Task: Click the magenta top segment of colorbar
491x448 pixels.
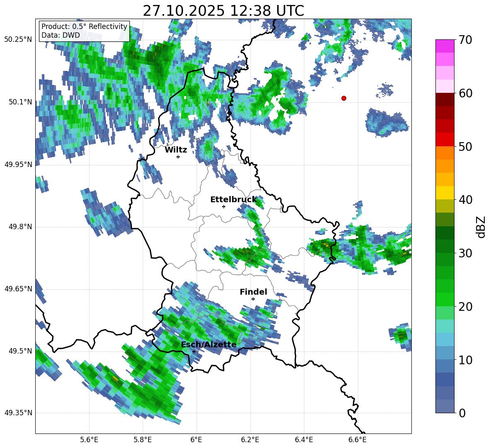Action: click(x=445, y=46)
